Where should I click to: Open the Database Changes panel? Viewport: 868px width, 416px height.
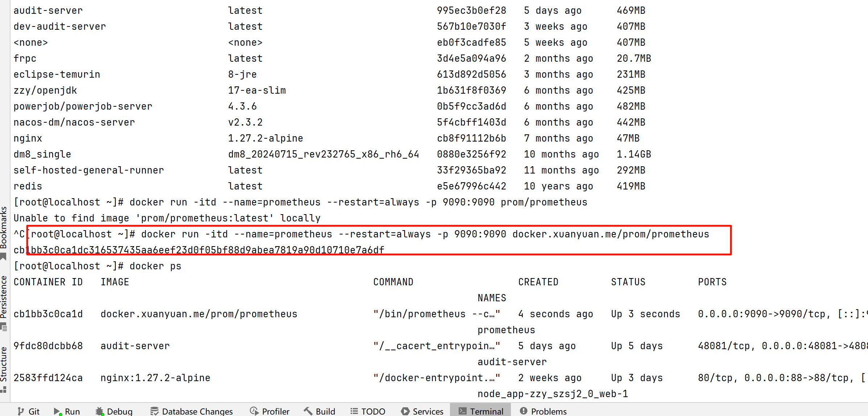[x=192, y=411]
